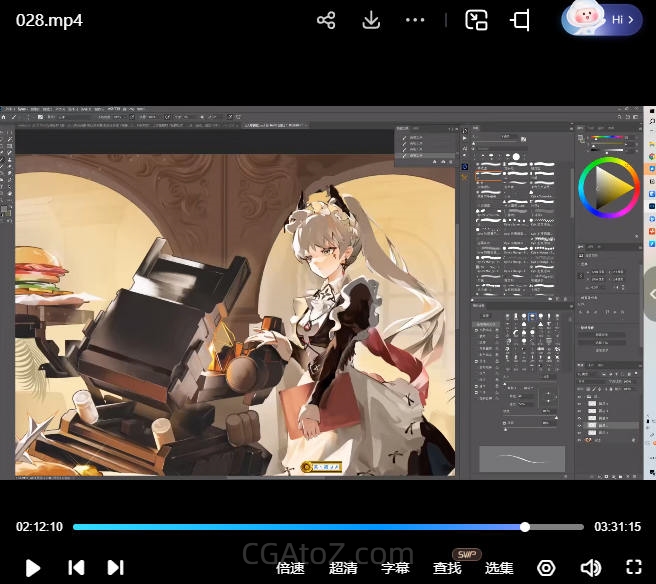This screenshot has width=656, height=584.
Task: Skip to the previous video
Action: pos(76,568)
